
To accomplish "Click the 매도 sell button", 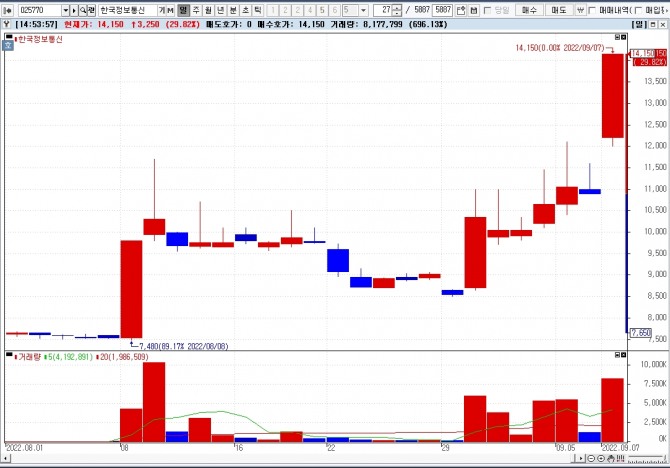I will pos(559,10).
